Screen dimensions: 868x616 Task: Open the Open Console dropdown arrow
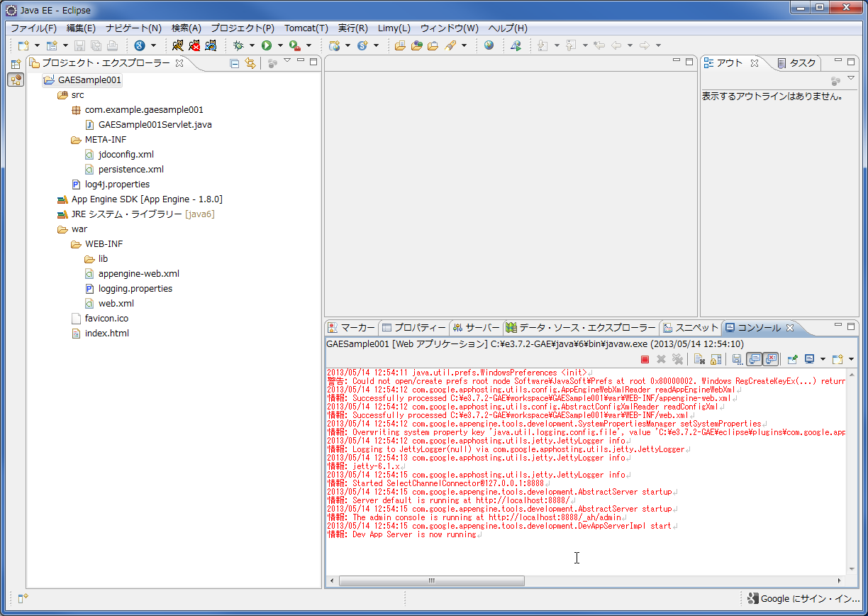[851, 360]
